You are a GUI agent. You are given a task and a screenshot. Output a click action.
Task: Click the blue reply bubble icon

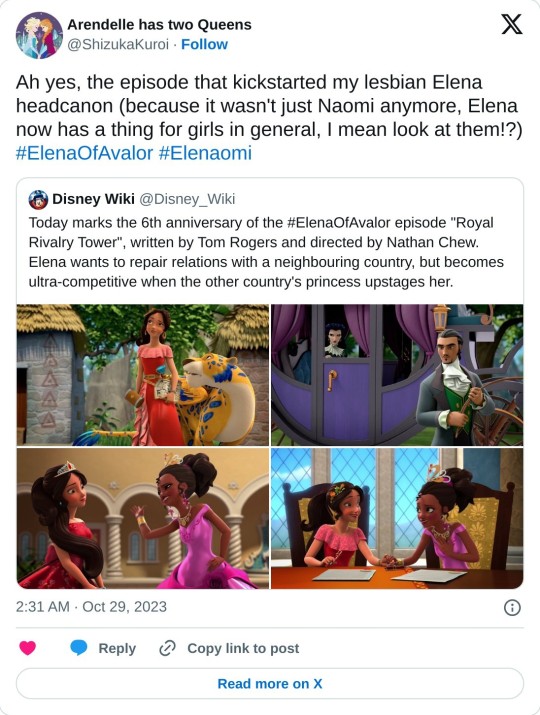(x=78, y=648)
